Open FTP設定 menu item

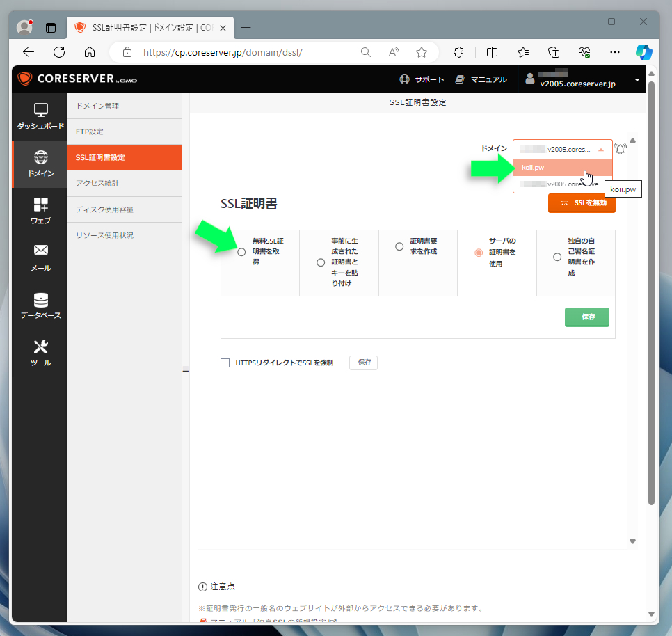pyautogui.click(x=125, y=132)
